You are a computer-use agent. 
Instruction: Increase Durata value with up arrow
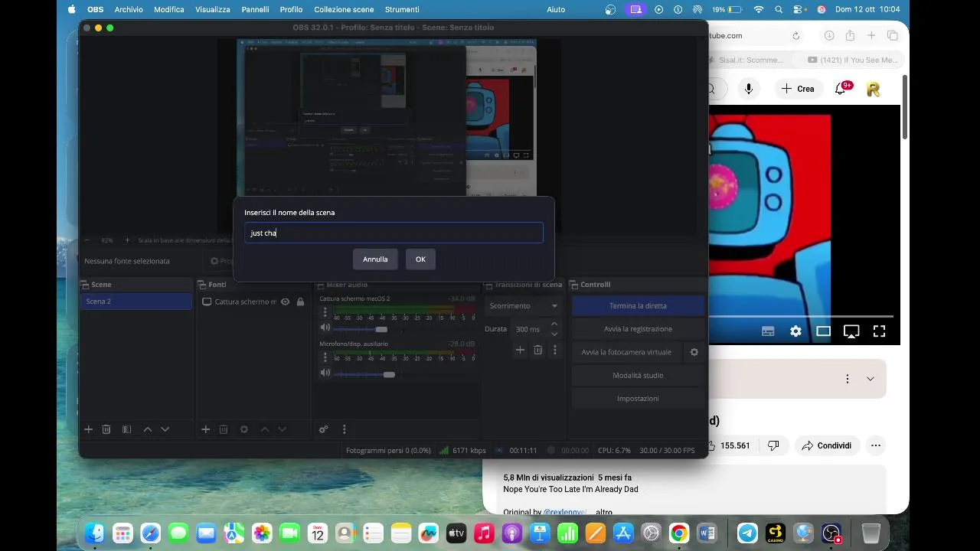tap(554, 324)
